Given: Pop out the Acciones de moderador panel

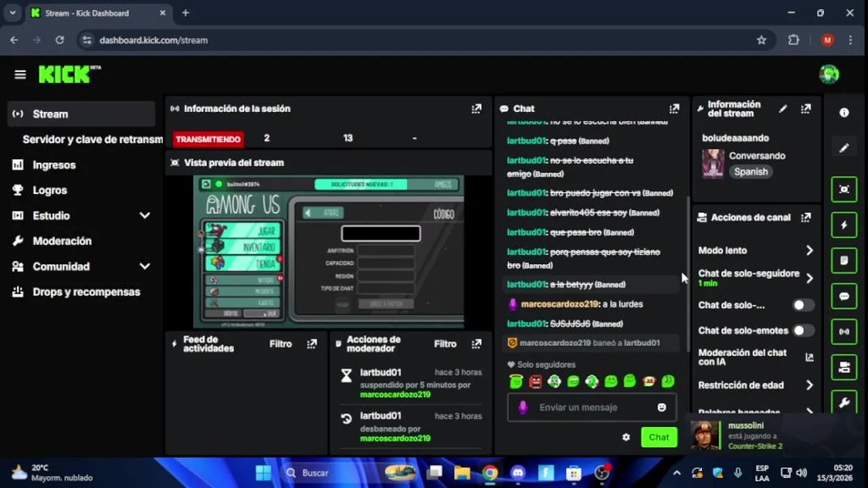Looking at the screenshot, I should click(x=477, y=344).
